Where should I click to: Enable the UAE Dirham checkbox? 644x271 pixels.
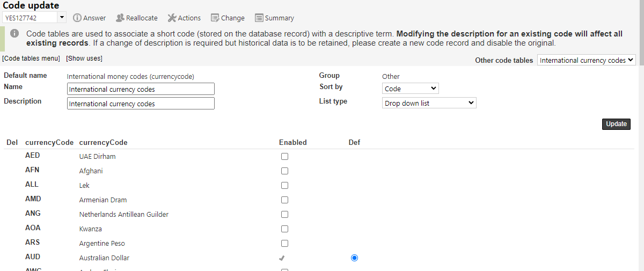pyautogui.click(x=284, y=157)
